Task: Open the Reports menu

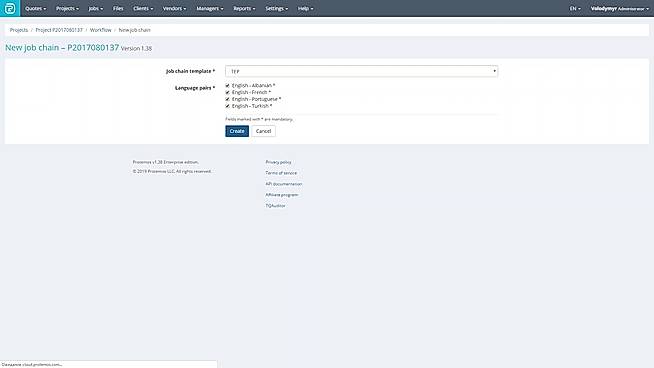Action: [244, 8]
